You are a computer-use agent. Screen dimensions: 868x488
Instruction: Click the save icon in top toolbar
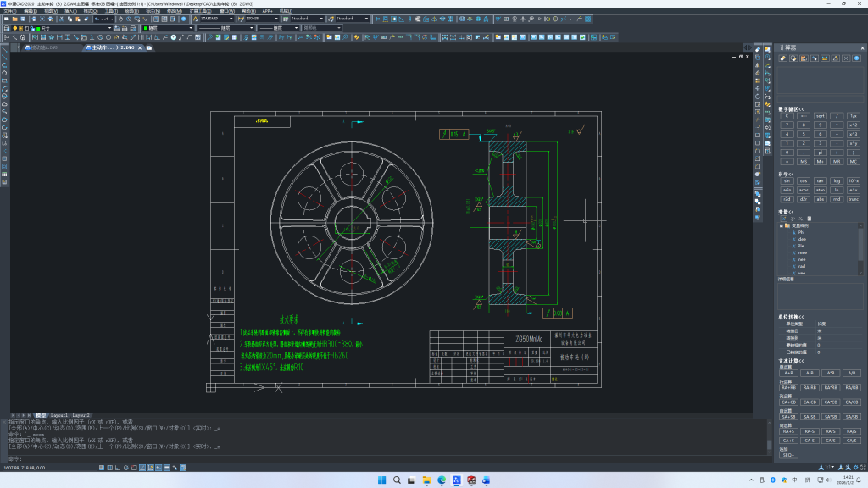pyautogui.click(x=25, y=18)
